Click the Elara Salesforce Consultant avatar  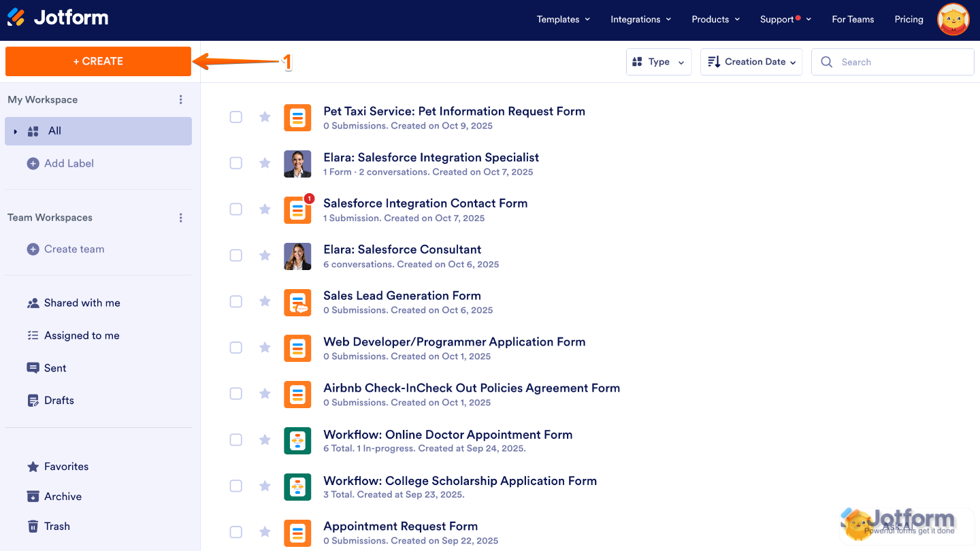(297, 256)
